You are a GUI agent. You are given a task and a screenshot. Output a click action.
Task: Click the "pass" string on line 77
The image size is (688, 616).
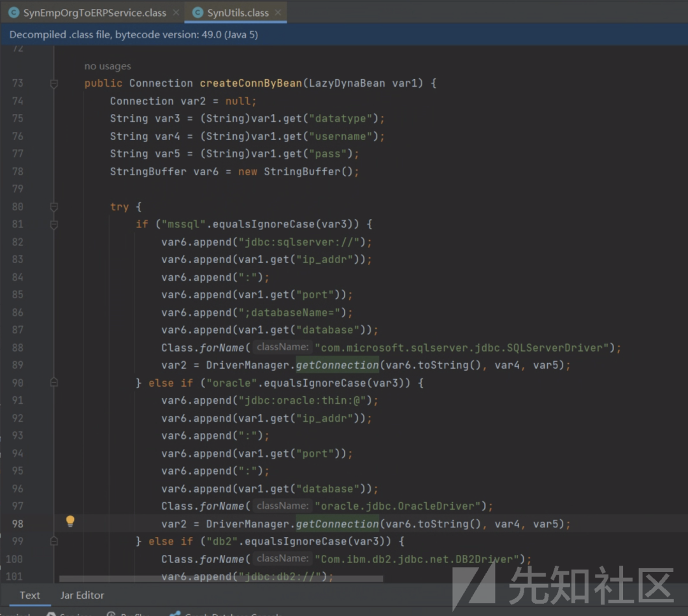click(x=328, y=154)
